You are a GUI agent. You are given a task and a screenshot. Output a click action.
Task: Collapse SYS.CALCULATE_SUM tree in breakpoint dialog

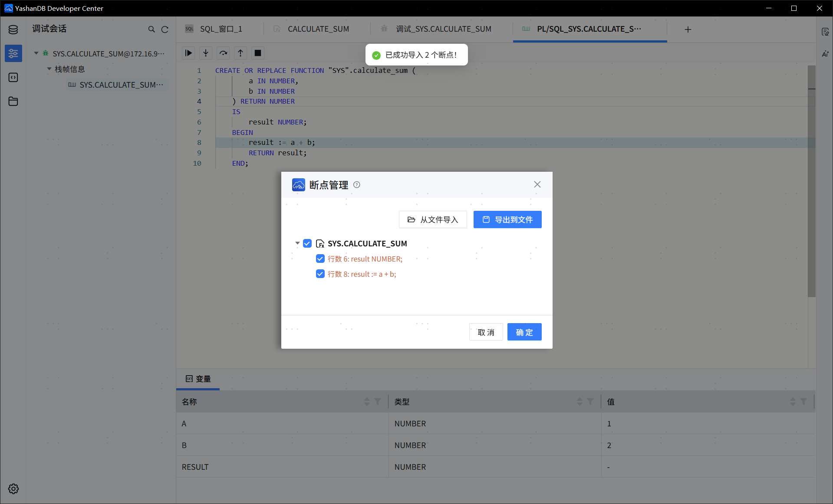click(297, 243)
